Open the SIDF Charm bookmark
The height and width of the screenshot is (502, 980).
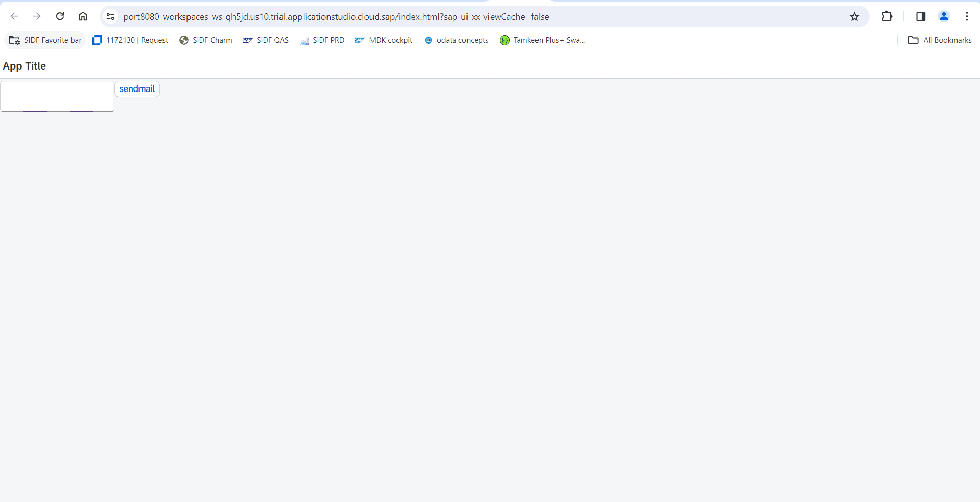206,40
